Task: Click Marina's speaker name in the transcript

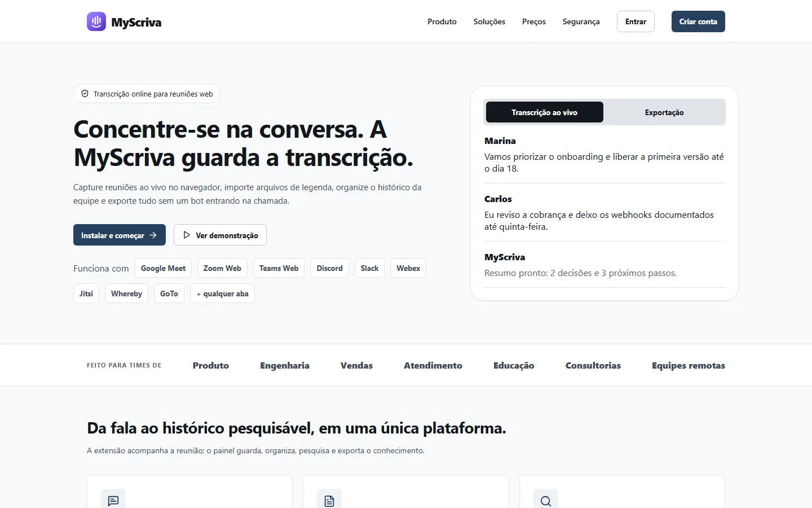Action: 500,141
